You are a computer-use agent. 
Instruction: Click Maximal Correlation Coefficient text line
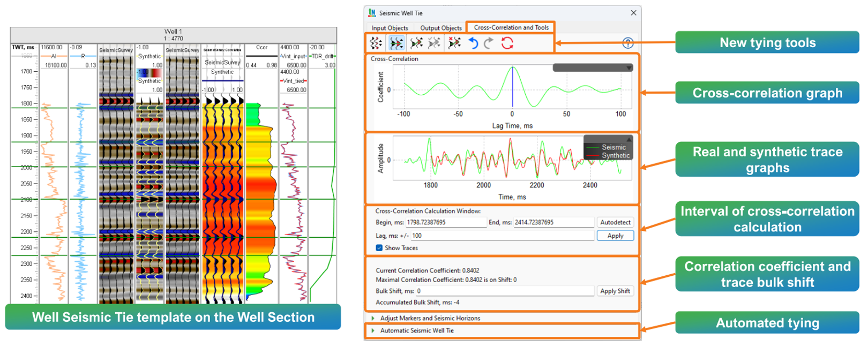tap(446, 280)
